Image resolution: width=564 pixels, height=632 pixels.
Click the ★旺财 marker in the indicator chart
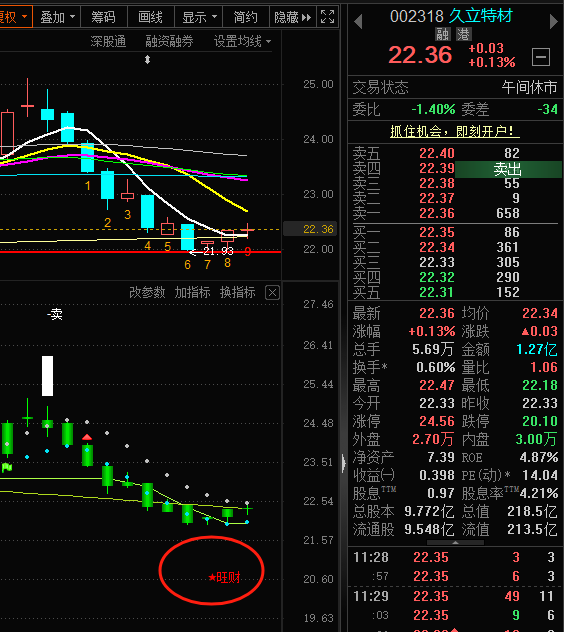click(225, 578)
